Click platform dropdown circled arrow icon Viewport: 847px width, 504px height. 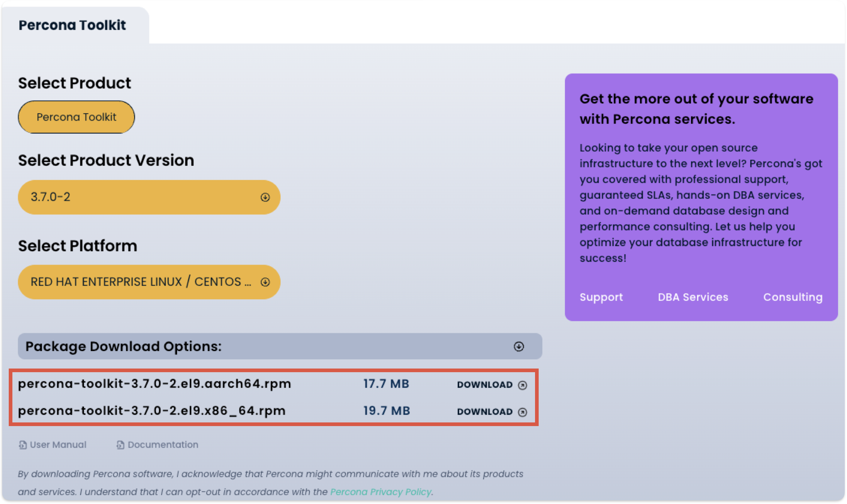click(x=265, y=282)
